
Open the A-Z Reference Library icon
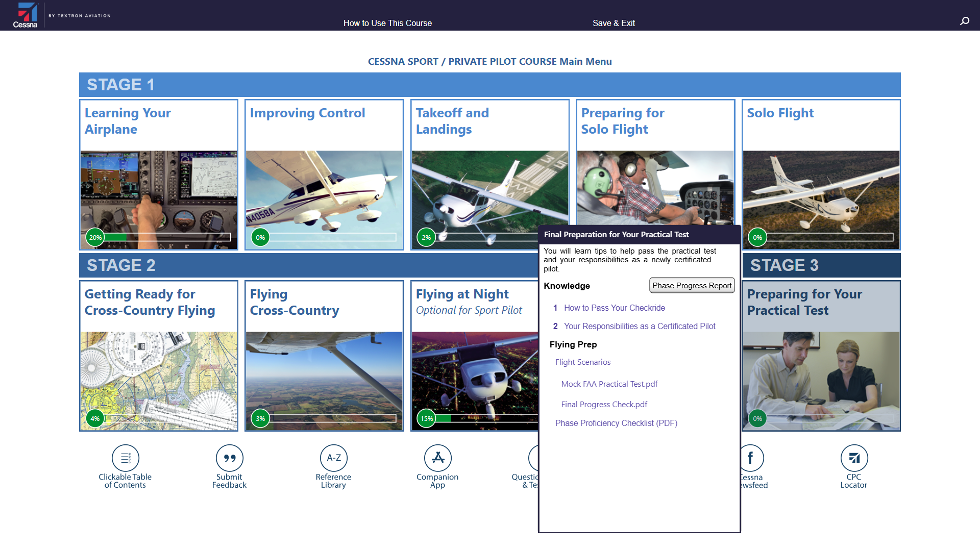click(x=333, y=458)
